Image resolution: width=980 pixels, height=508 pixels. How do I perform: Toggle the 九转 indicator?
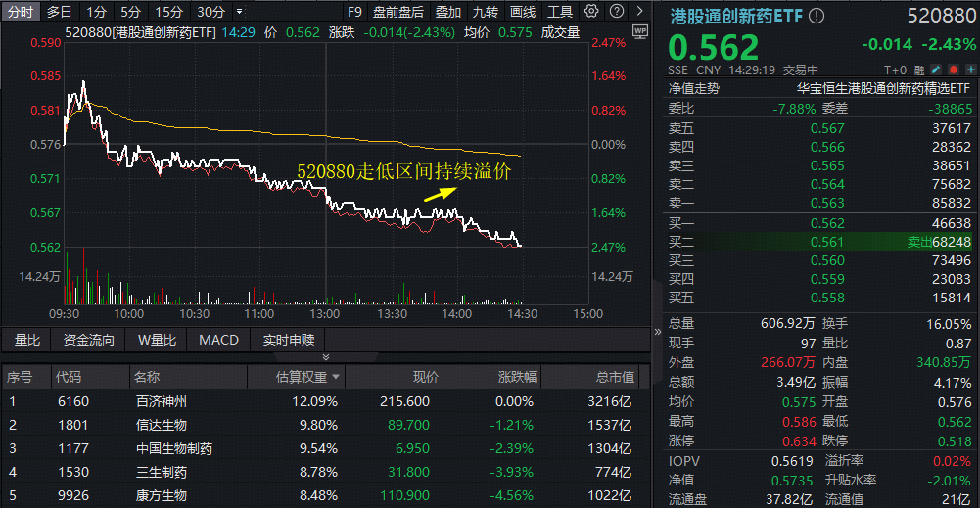pyautogui.click(x=485, y=12)
